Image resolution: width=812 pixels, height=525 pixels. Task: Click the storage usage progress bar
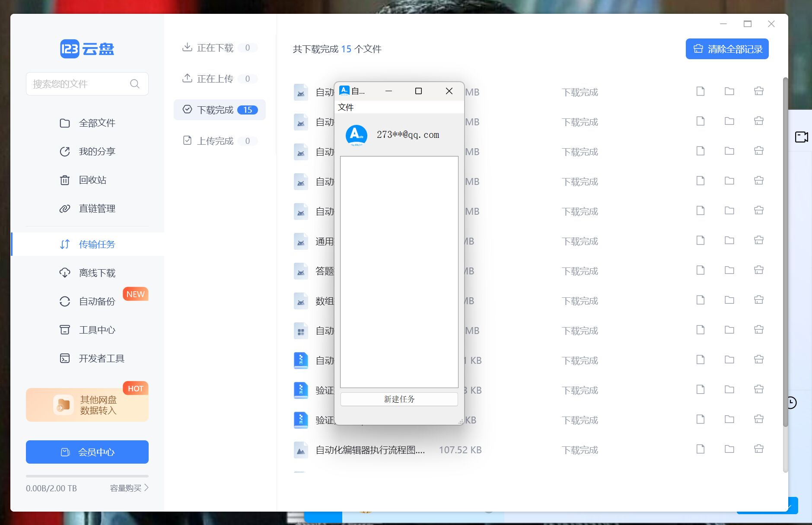(x=87, y=476)
